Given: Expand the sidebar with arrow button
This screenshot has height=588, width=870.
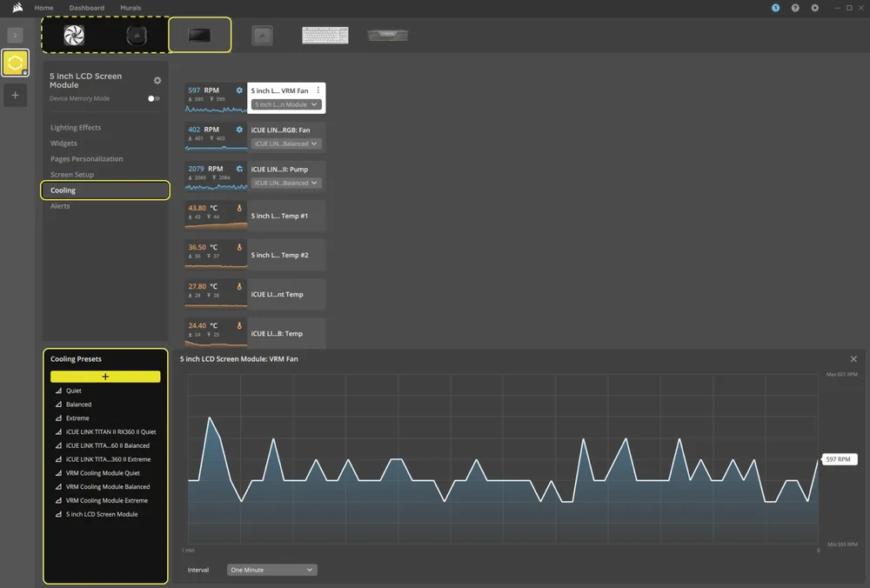Looking at the screenshot, I should (x=15, y=35).
